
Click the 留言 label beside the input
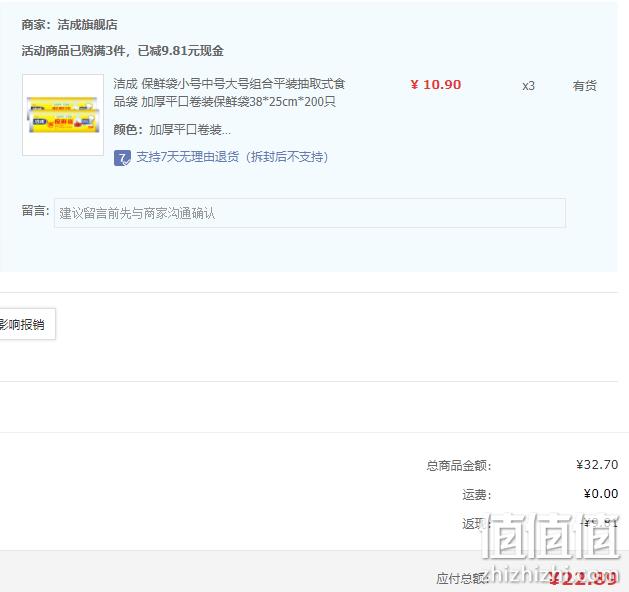[x=35, y=211]
